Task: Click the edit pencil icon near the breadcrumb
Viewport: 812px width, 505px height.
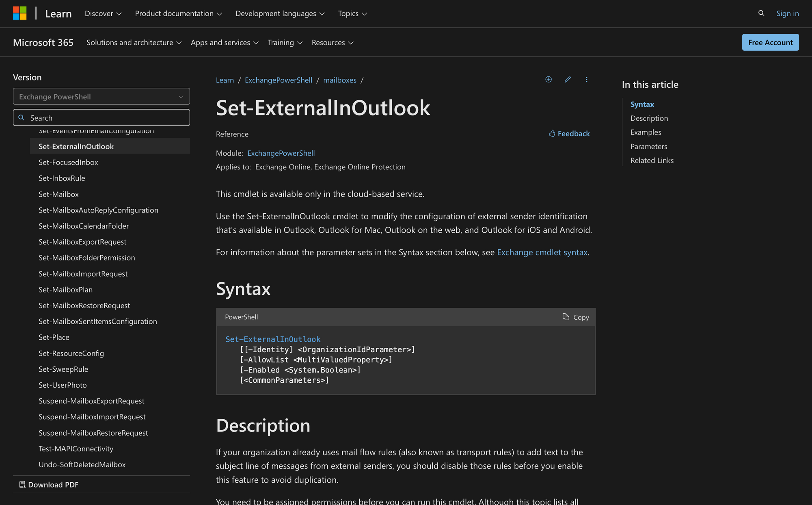Action: [x=568, y=80]
